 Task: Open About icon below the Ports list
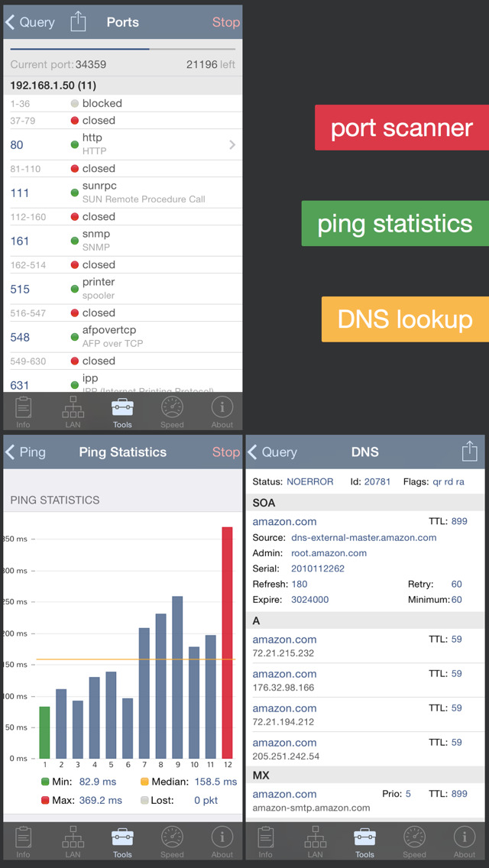point(222,411)
